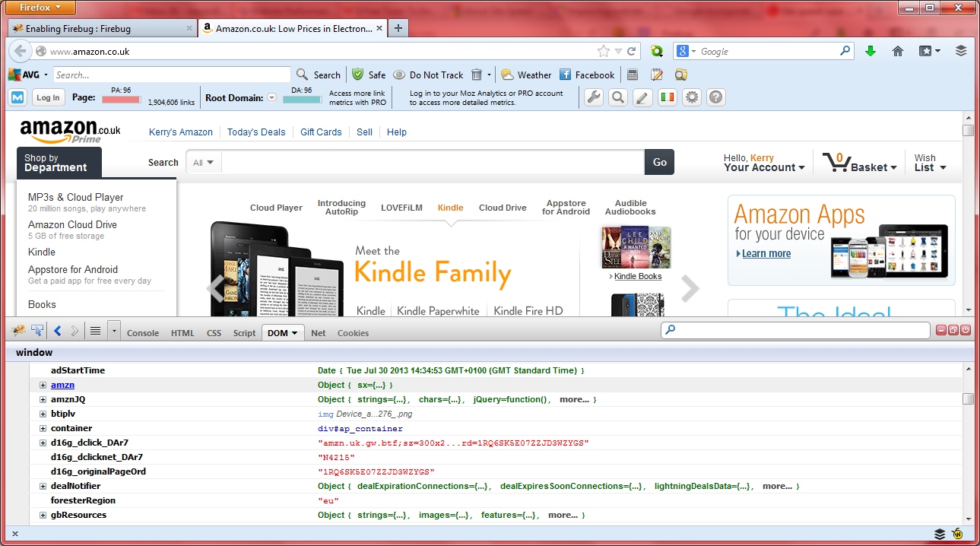Click the AVG Safe shield indicator
Screen dimensions: 980x546
tap(369, 75)
